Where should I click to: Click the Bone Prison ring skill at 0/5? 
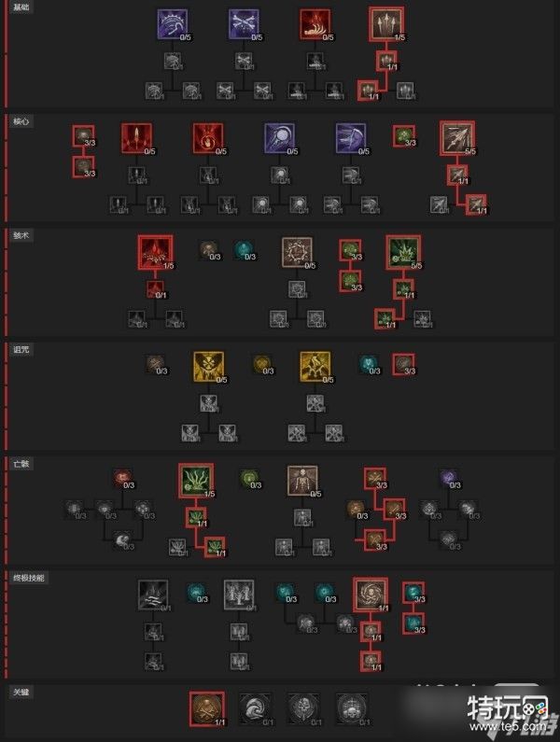pos(298,253)
